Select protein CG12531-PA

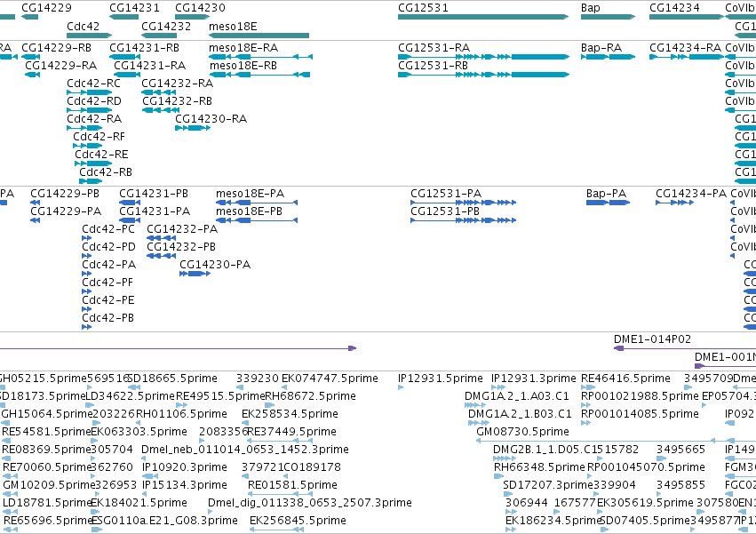[x=446, y=194]
